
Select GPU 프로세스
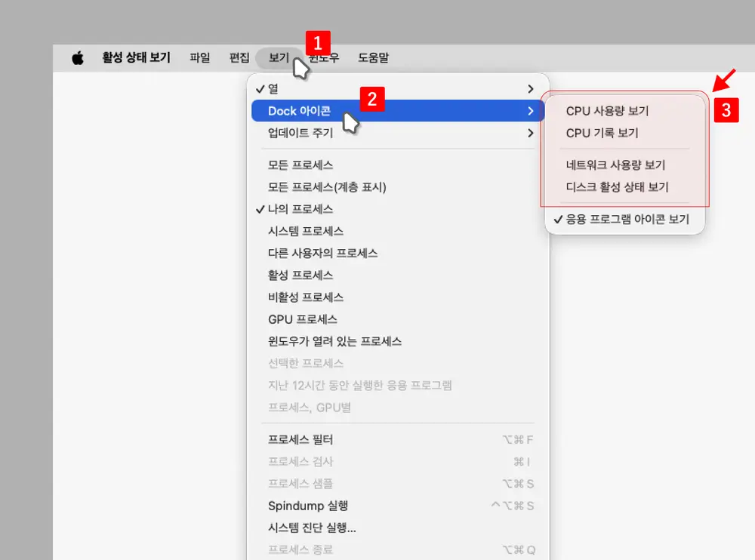coord(398,319)
